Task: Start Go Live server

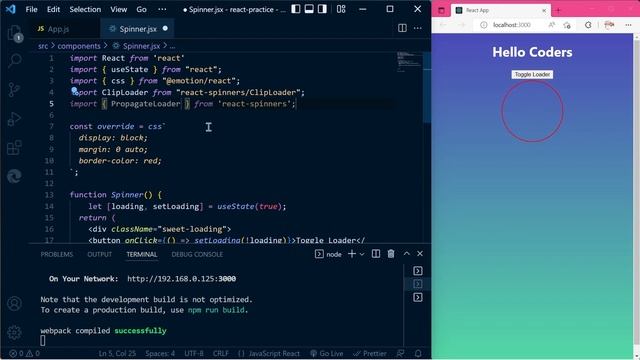Action: (327, 353)
